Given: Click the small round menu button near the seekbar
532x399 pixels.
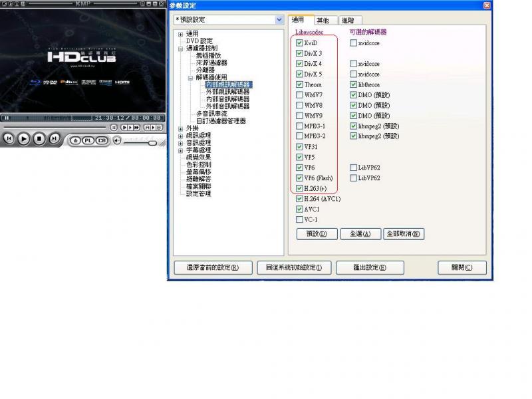Looking at the screenshot, I should pos(114,128).
